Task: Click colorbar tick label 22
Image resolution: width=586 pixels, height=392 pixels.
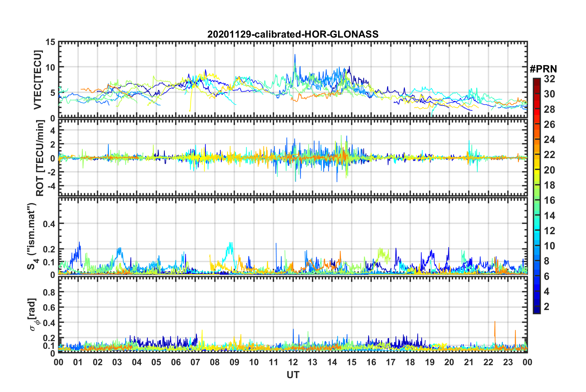Action: click(549, 155)
